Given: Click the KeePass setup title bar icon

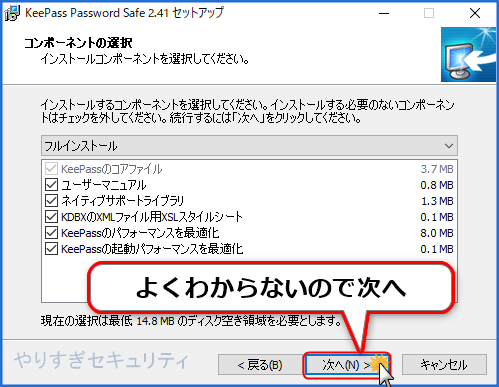Looking at the screenshot, I should (12, 13).
